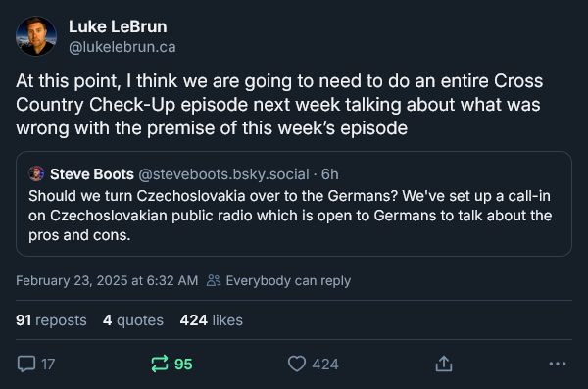
Task: Click the @lukelebrun.ca handle
Action: coord(122,47)
